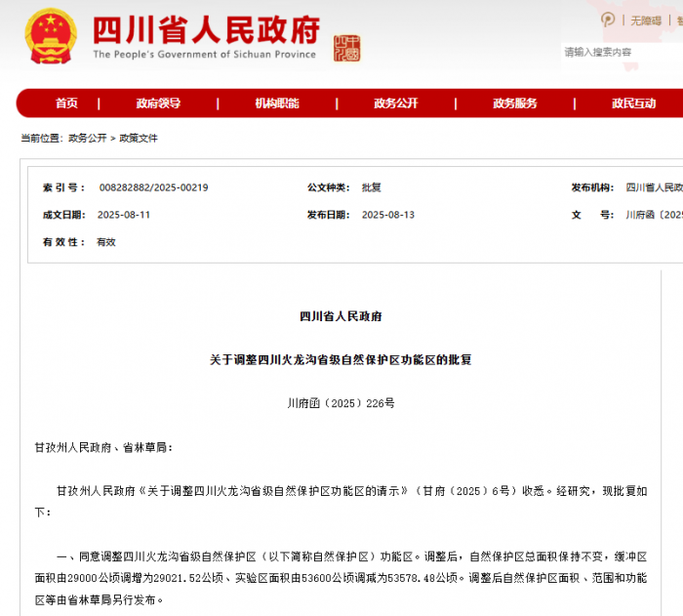This screenshot has width=683, height=616.
Task: Click the addressee line 甘孜州人民政府、省林草局
Action: (x=103, y=447)
